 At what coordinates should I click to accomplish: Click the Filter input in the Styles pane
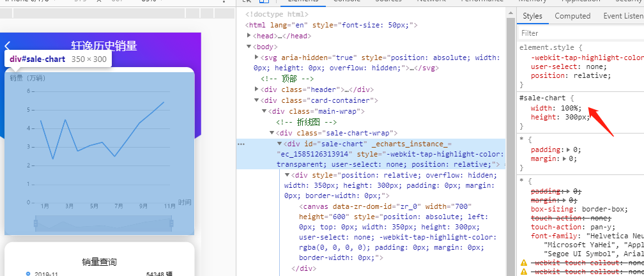(x=580, y=33)
